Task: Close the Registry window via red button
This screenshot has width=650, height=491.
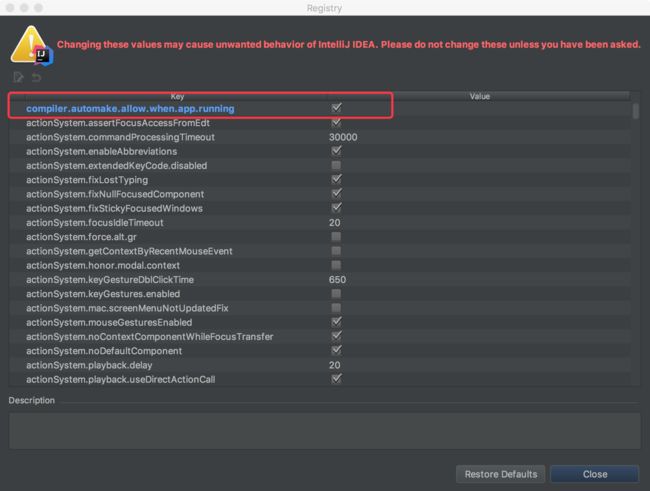Action: click(x=10, y=7)
